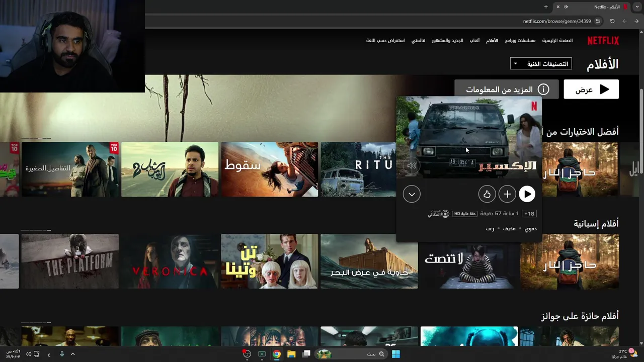Open File Explorer from the taskbar
Image resolution: width=644 pixels, height=362 pixels.
(x=291, y=354)
